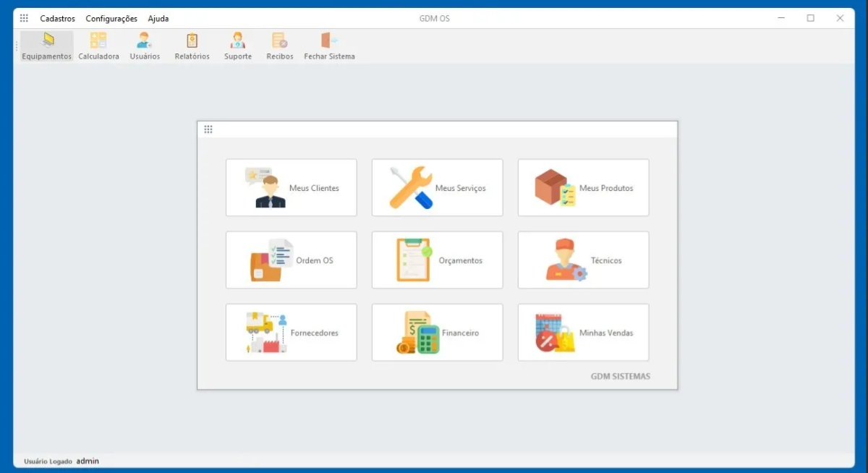Open the Configurações menu
868x473 pixels.
pos(111,19)
